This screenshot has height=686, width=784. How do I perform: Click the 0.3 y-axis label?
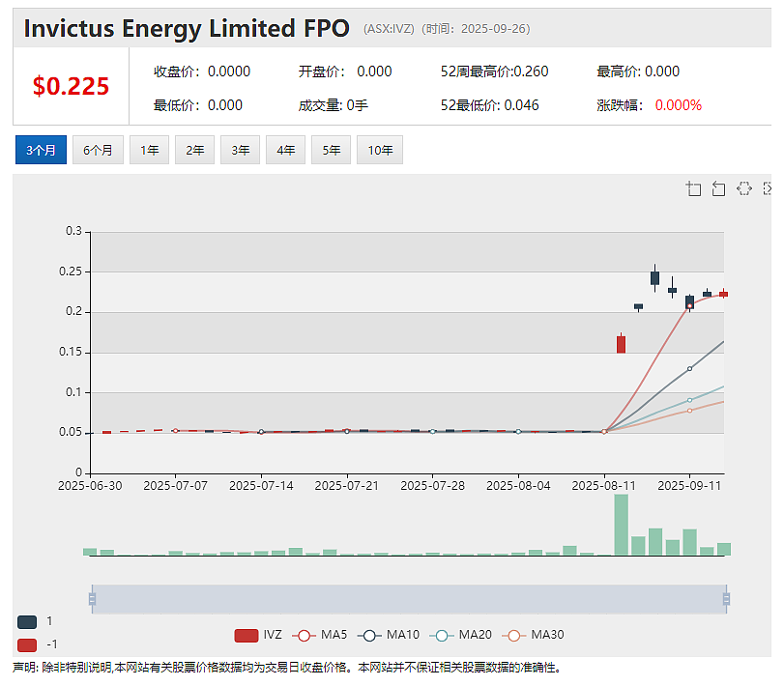point(74,231)
